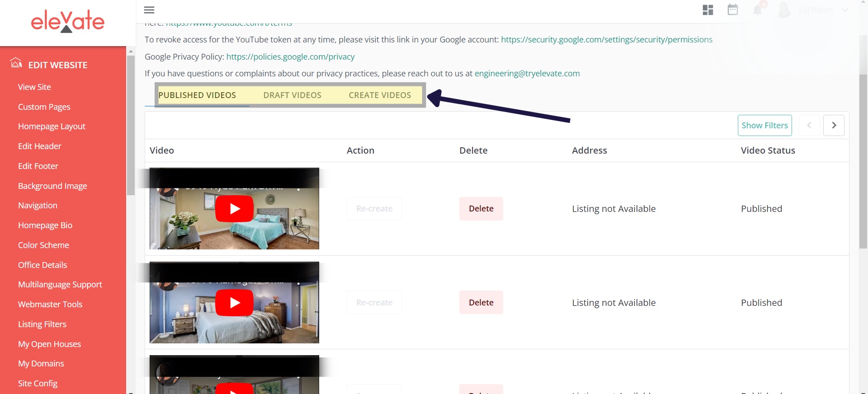This screenshot has height=394, width=868.
Task: Open Google Privacy Policy link
Action: [x=290, y=57]
